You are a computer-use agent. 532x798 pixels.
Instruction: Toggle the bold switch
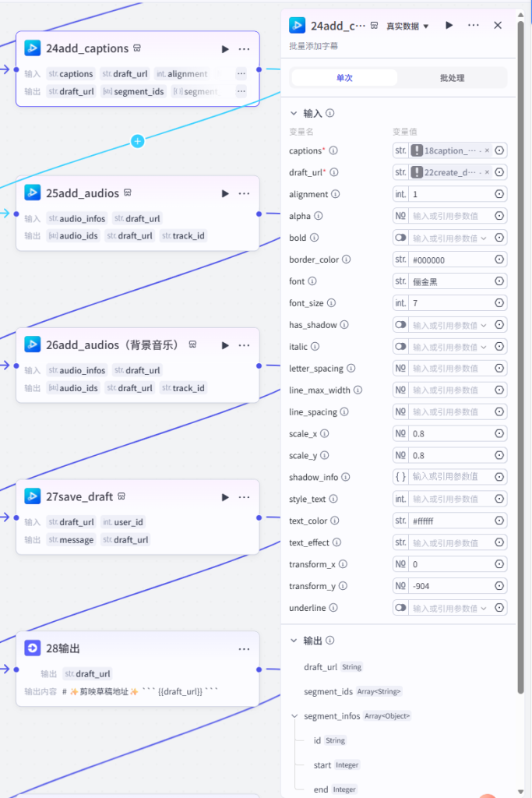point(401,238)
